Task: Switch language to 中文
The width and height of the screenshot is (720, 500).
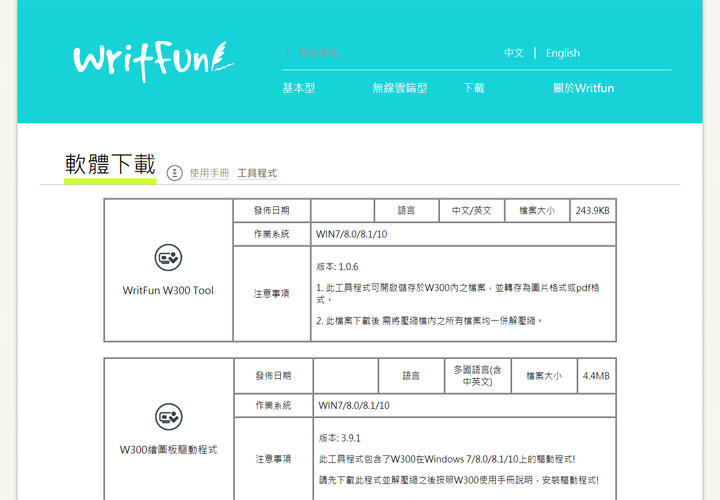Action: click(514, 53)
